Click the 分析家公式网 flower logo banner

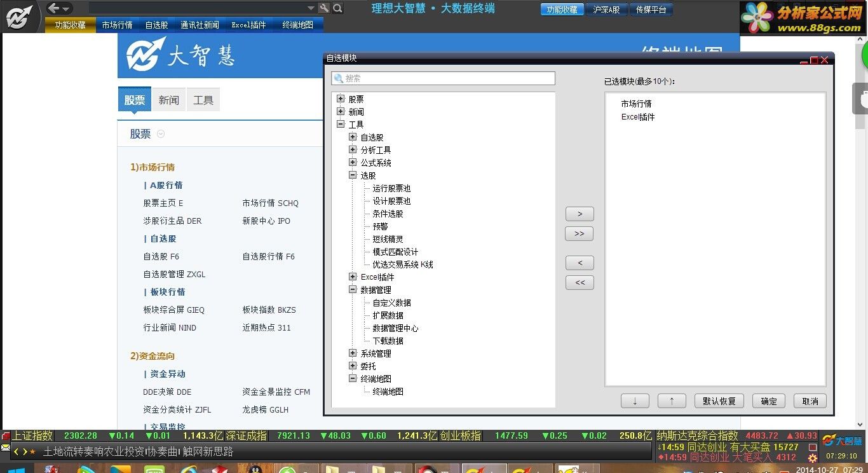(x=803, y=18)
